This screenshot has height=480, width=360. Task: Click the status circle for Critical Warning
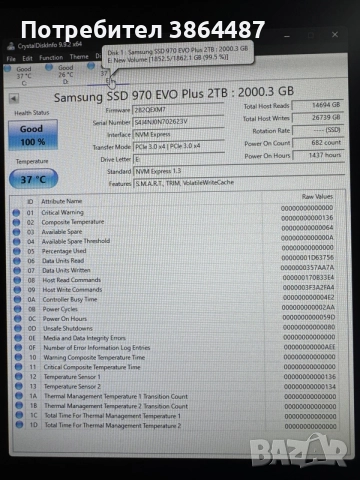click(x=16, y=212)
